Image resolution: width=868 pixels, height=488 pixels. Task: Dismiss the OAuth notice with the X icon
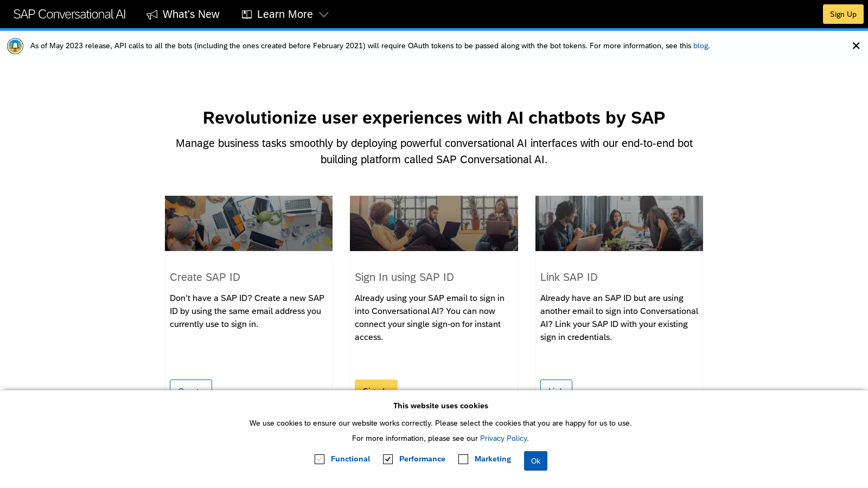click(856, 46)
